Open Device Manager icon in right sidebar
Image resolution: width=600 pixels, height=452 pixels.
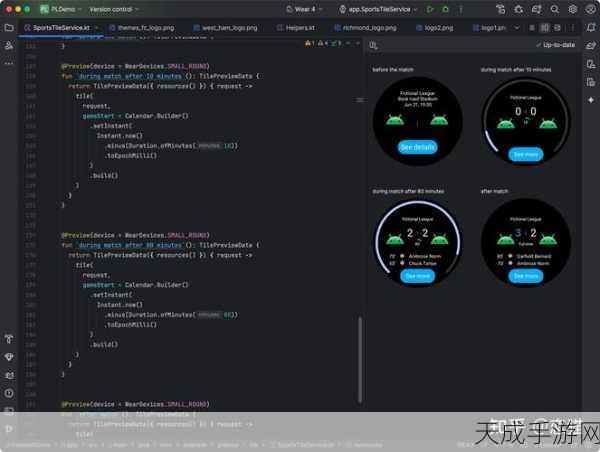[591, 64]
